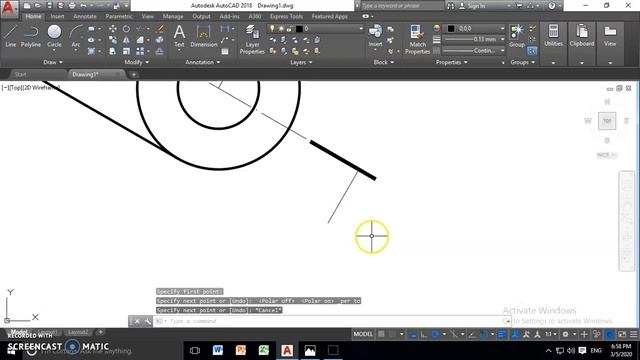Open the lineweight 0.13 mm dropdown
Screen dimensions: 640x360
pos(474,40)
